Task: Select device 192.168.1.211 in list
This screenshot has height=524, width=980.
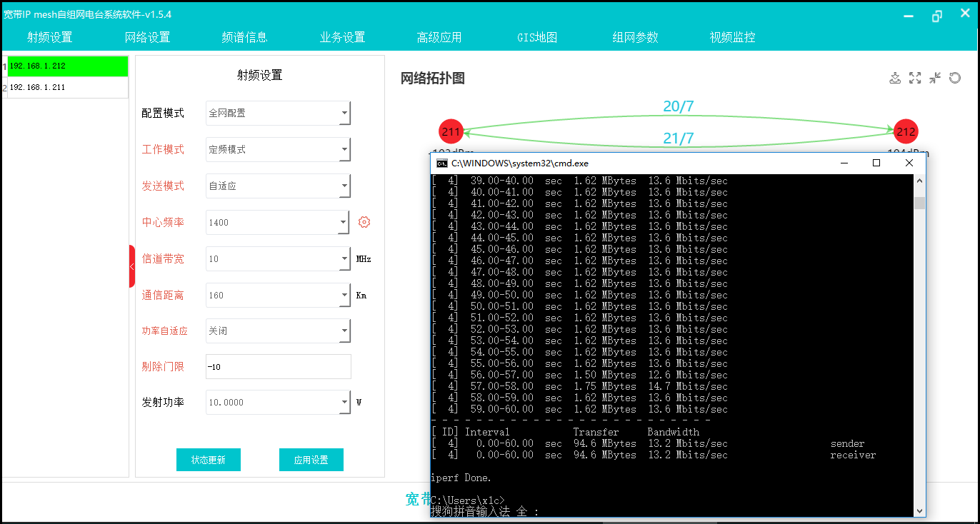Action: 68,87
